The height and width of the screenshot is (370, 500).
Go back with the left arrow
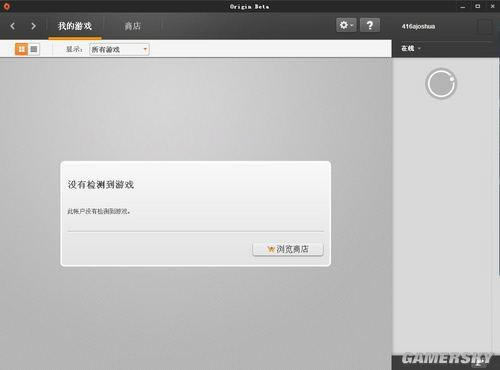(13, 26)
